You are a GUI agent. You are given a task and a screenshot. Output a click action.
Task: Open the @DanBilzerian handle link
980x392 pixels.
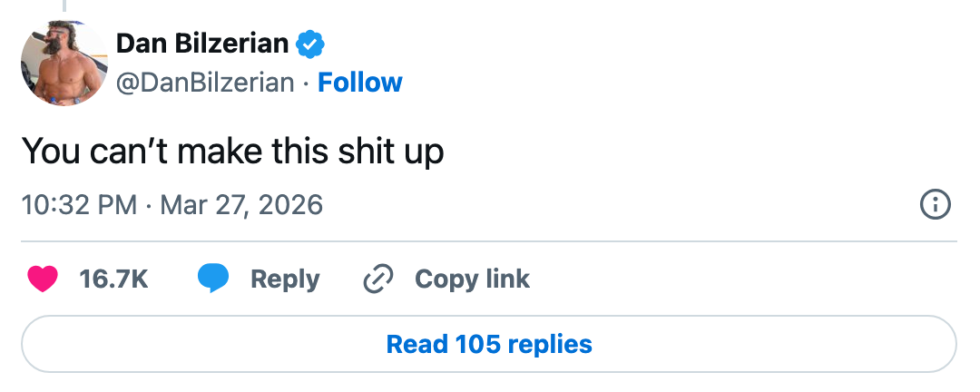pos(205,83)
